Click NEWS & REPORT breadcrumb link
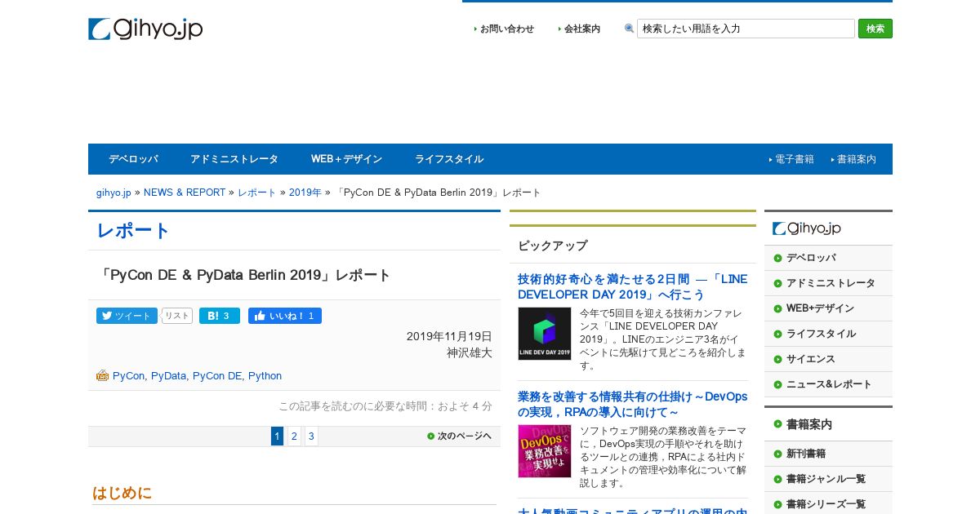The width and height of the screenshot is (980, 514). point(185,193)
